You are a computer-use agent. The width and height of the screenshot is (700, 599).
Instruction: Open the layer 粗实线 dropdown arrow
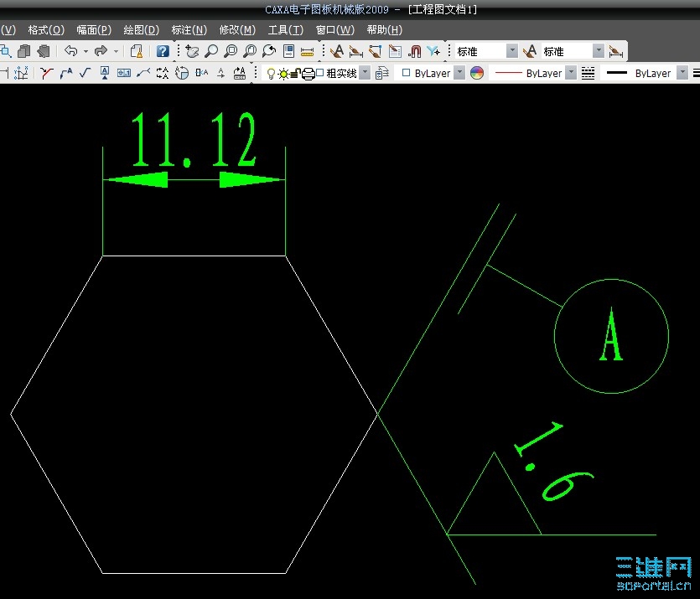[x=365, y=72]
